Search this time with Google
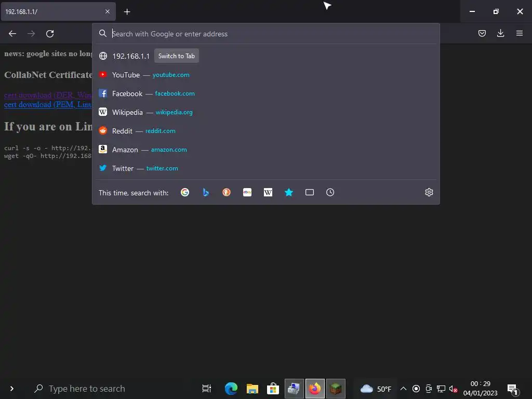532x399 pixels. [185, 192]
